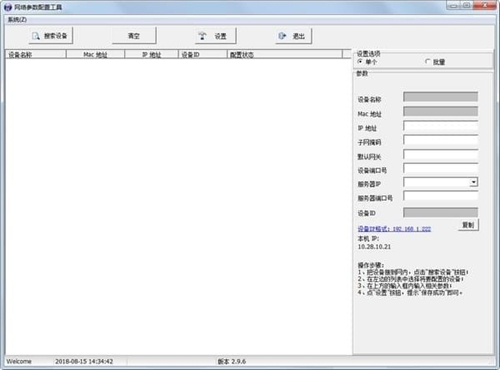Click the subnet mask (子网掩码) input field
500x370 pixels.
pos(440,140)
